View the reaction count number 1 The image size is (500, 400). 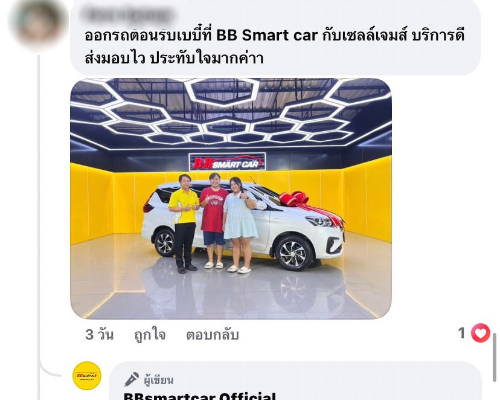(462, 333)
